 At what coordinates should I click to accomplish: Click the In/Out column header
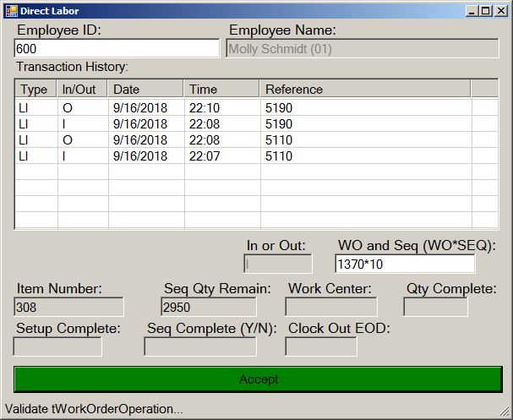pyautogui.click(x=82, y=89)
